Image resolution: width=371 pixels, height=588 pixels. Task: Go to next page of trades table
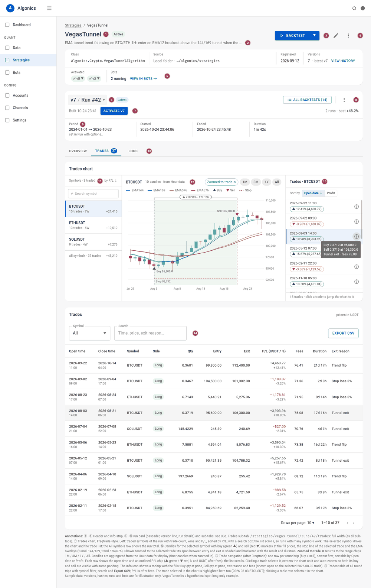353,523
